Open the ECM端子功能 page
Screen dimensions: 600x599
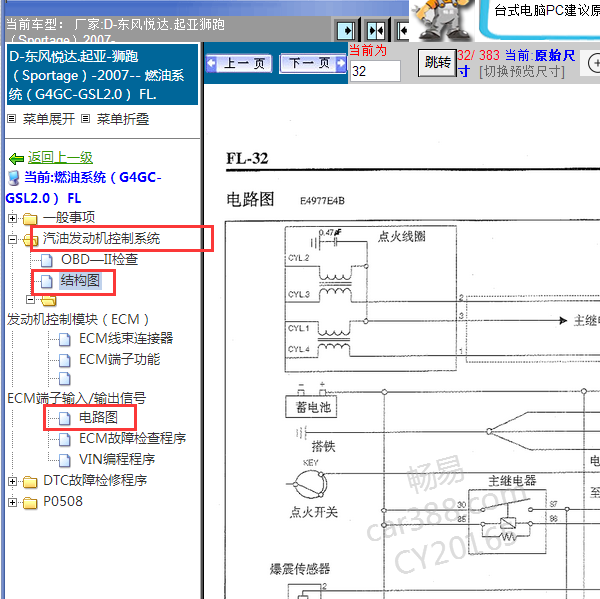click(x=119, y=359)
